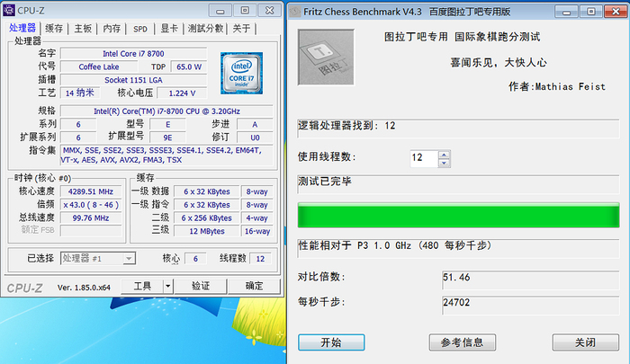The height and width of the screenshot is (364, 630).
Task: Click the 线程数 value 12 in CPU-Z
Action: [260, 259]
